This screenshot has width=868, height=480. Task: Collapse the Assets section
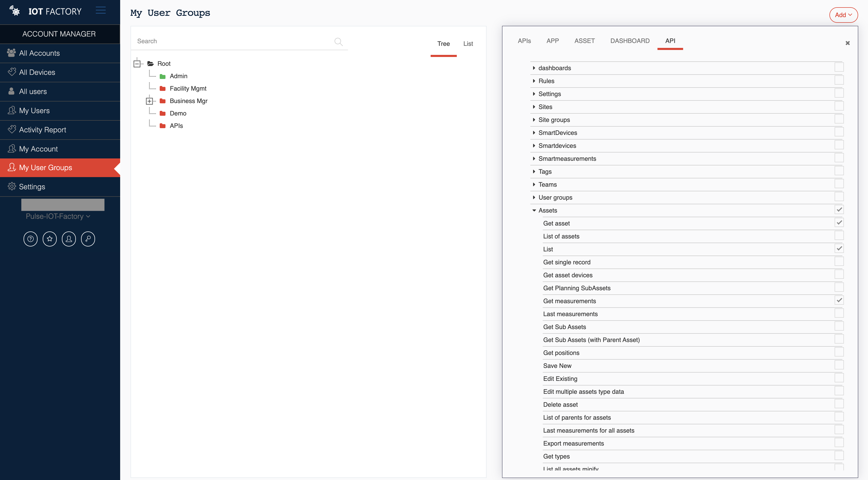pos(534,210)
